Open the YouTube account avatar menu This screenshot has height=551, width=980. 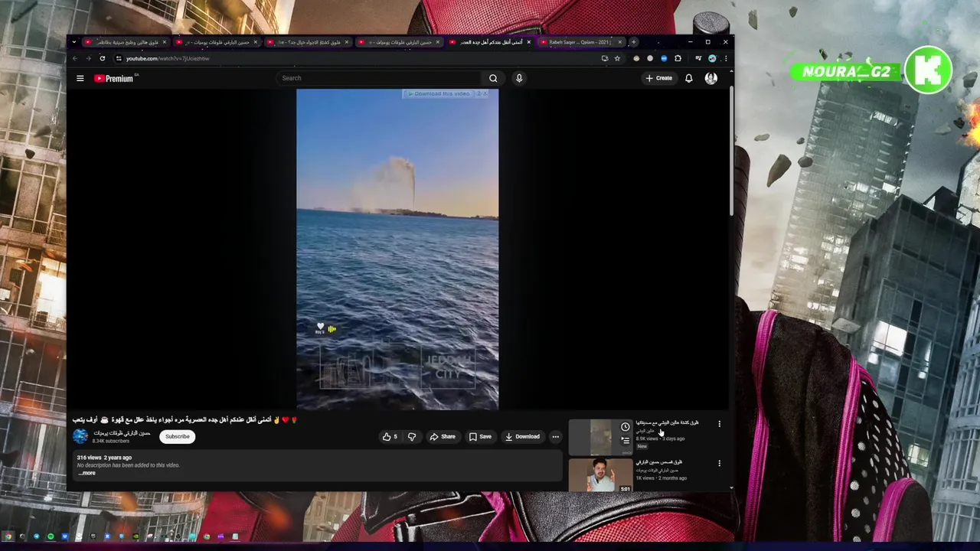[x=711, y=78]
